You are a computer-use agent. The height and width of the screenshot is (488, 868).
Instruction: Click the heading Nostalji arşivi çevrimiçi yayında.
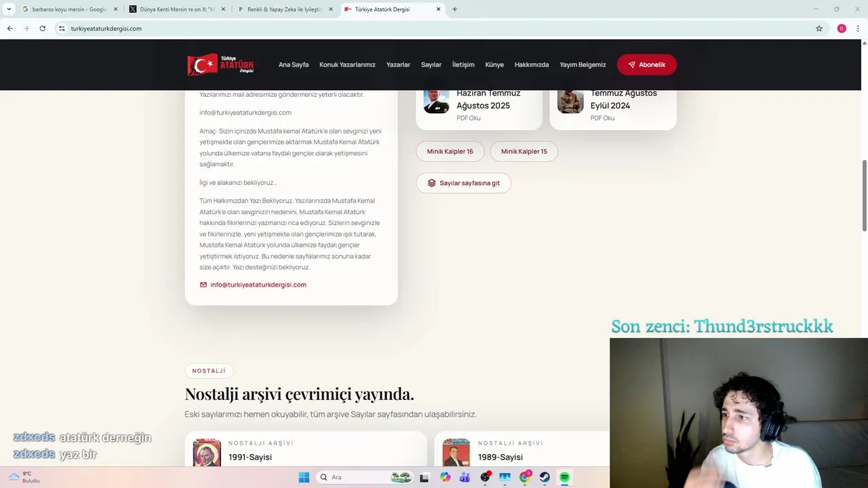[299, 394]
